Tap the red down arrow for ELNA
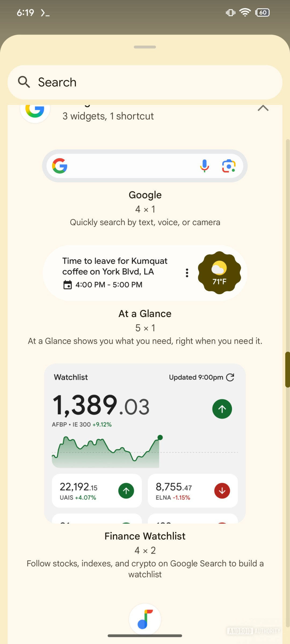290x644 pixels. 222,491
